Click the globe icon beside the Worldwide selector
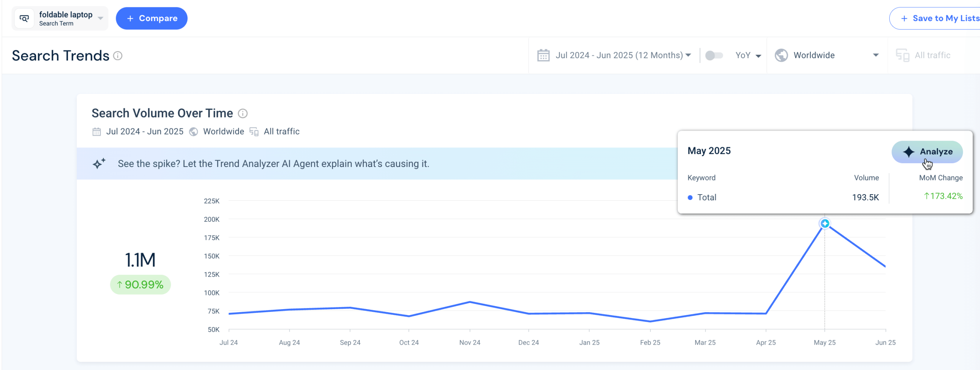Screen dimensions: 980x370 781,55
